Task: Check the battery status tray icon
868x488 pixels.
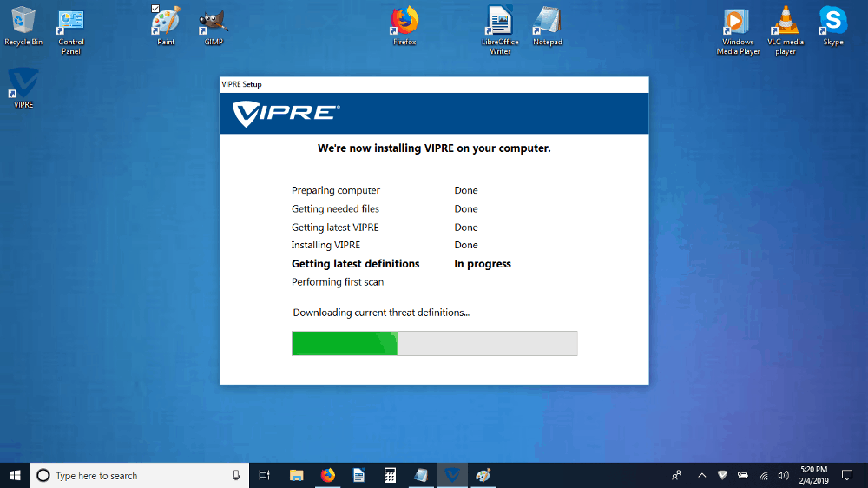Action: click(x=743, y=475)
